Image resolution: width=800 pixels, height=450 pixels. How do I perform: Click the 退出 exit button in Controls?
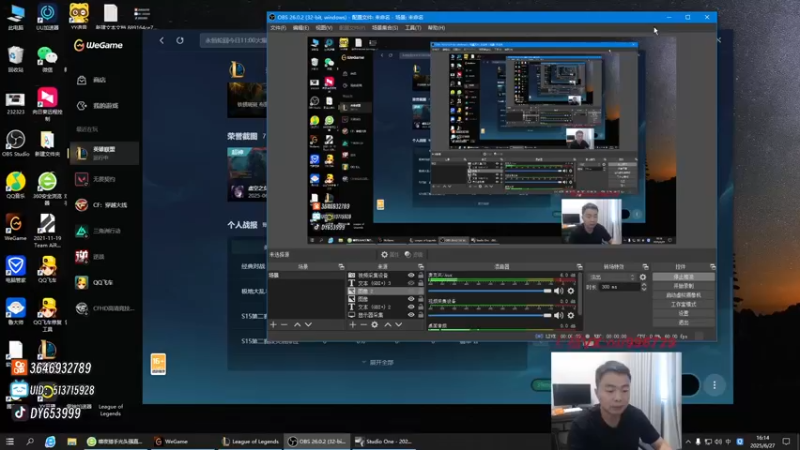[684, 322]
